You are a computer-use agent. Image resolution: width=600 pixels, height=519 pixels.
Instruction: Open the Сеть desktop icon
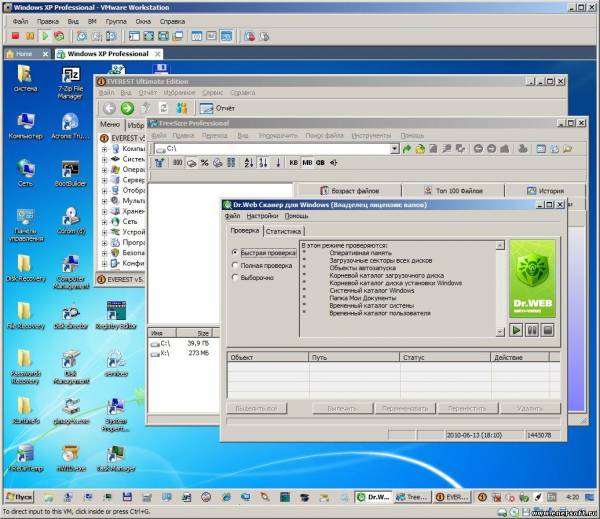[x=25, y=174]
